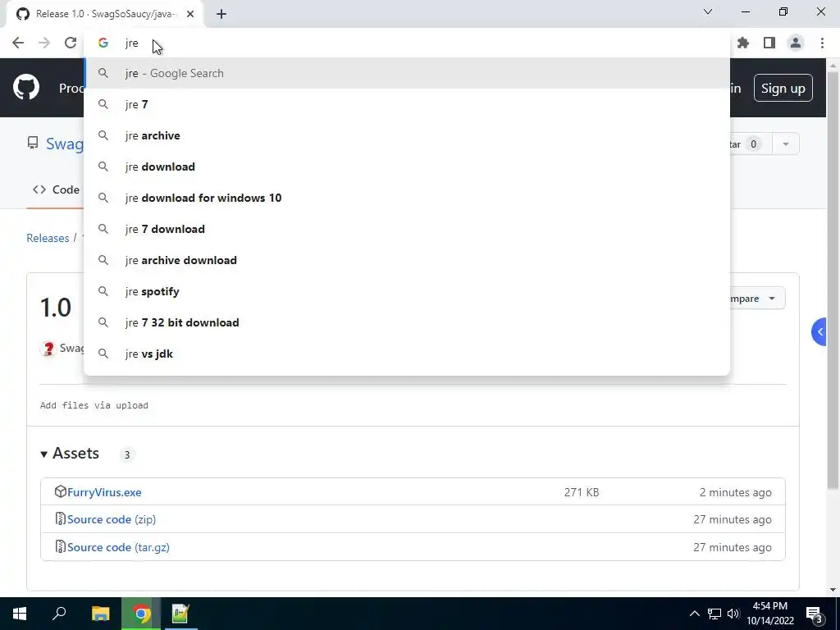Click the author avatar with red question mark
The height and width of the screenshot is (630, 840).
click(48, 349)
